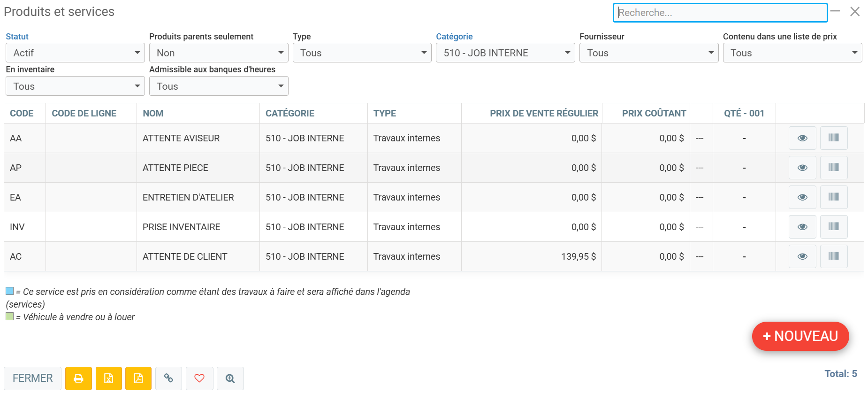
Task: Click the chain link icon
Action: [x=168, y=379]
